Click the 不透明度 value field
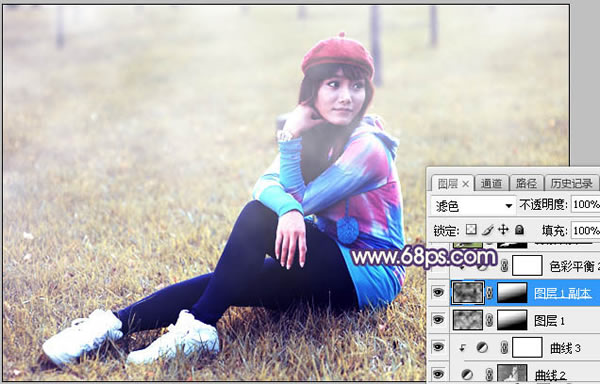600x384 pixels. point(585,205)
